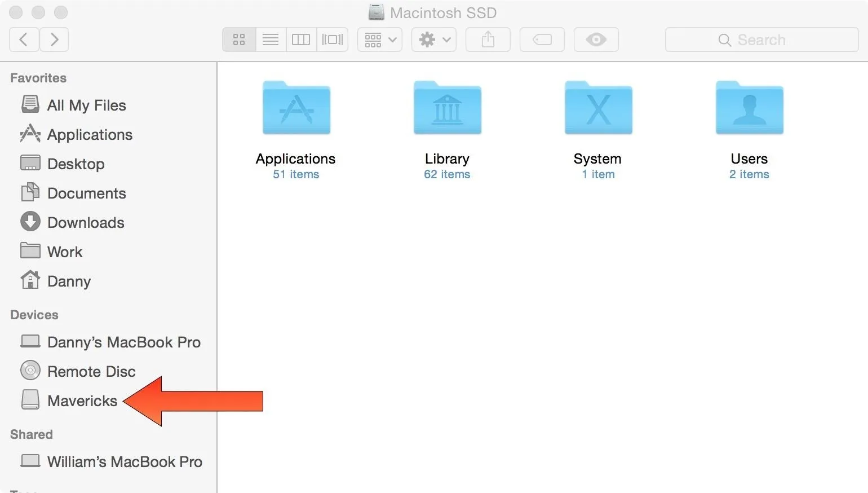Viewport: 868px width, 493px height.
Task: Click the Documents sidebar icon
Action: point(30,192)
